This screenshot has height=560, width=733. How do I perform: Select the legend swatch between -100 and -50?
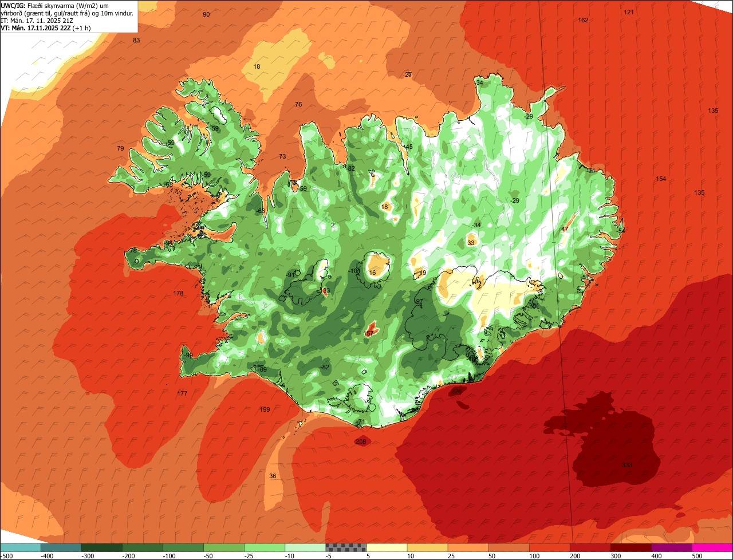pos(183,547)
